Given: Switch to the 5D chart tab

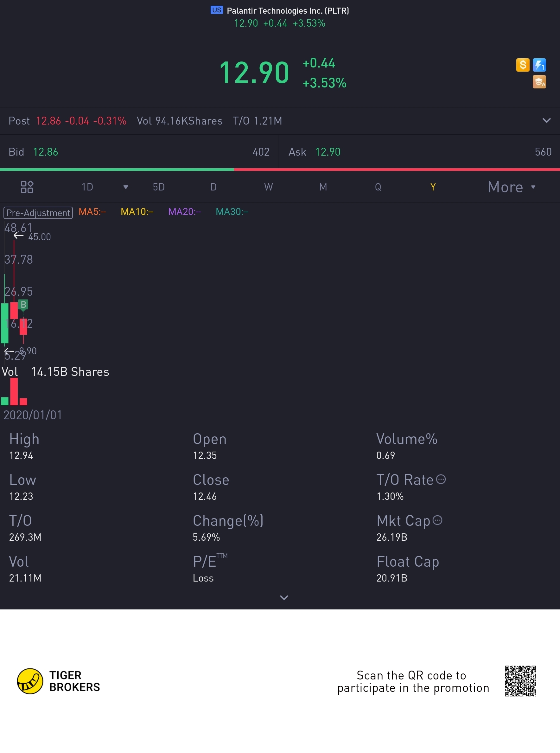Looking at the screenshot, I should (x=159, y=187).
